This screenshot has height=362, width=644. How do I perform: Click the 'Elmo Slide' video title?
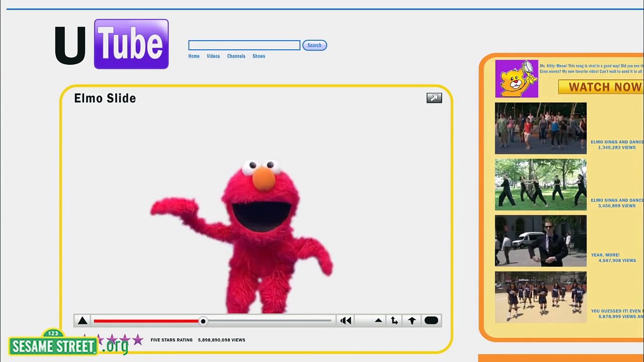(x=105, y=98)
